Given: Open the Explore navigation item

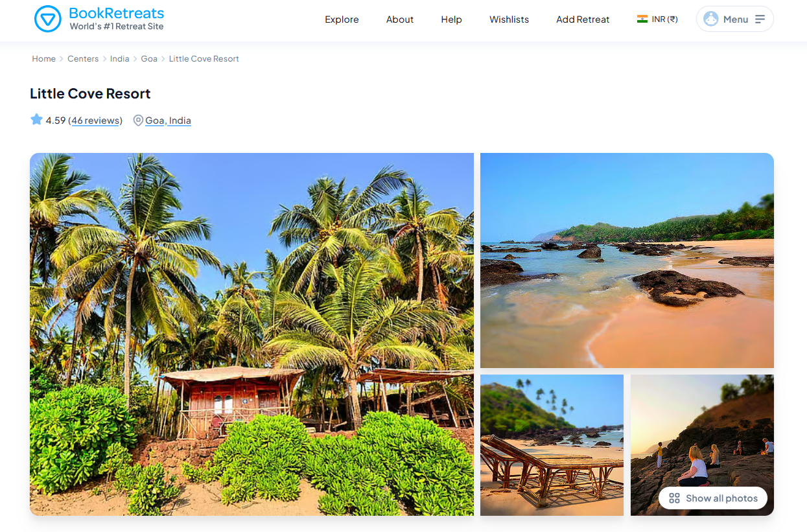Looking at the screenshot, I should coord(342,19).
